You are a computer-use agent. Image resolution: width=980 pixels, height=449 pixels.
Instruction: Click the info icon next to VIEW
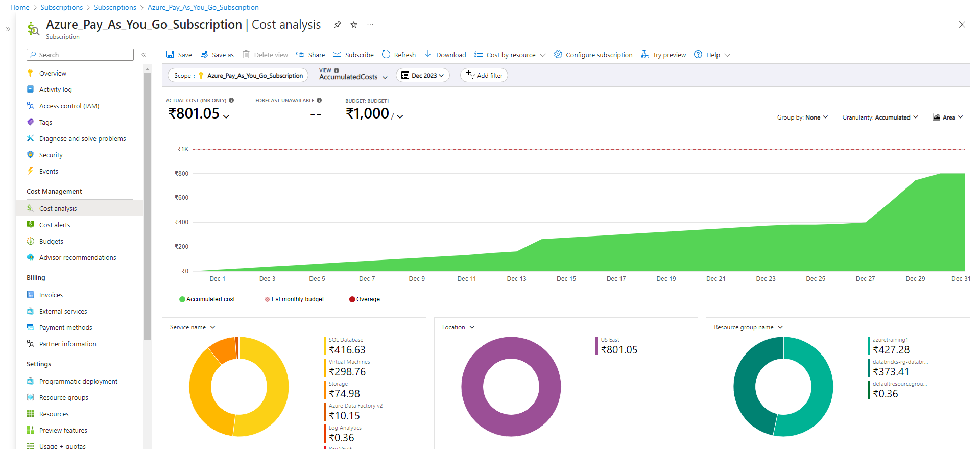pos(337,70)
